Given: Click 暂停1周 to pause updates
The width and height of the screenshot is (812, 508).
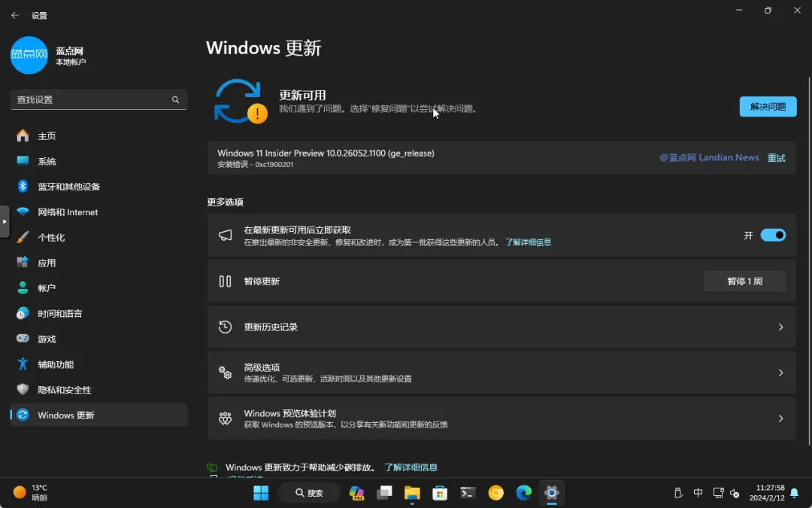Looking at the screenshot, I should pos(744,281).
